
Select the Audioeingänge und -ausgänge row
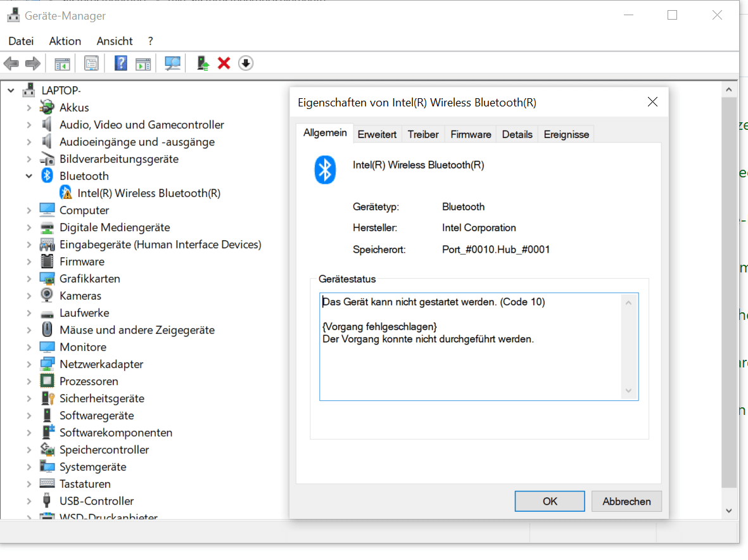tap(137, 142)
